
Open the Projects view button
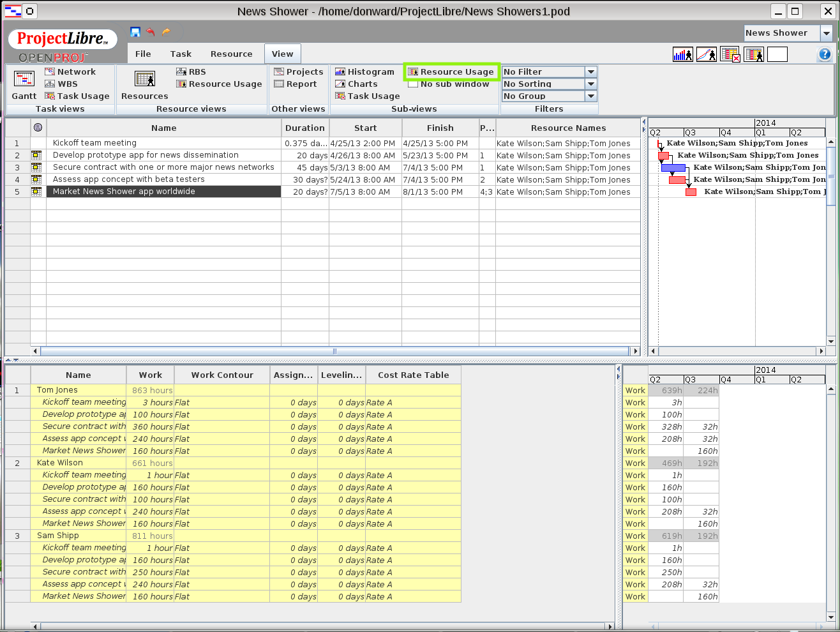tap(298, 72)
